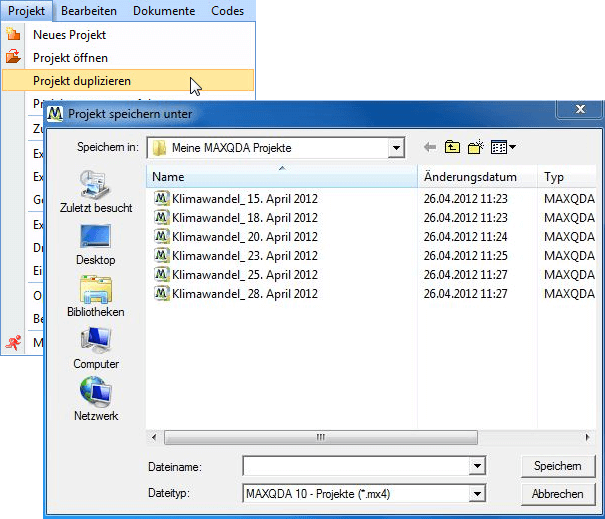Click date 26.04.2012 11:25 cell

tap(465, 255)
